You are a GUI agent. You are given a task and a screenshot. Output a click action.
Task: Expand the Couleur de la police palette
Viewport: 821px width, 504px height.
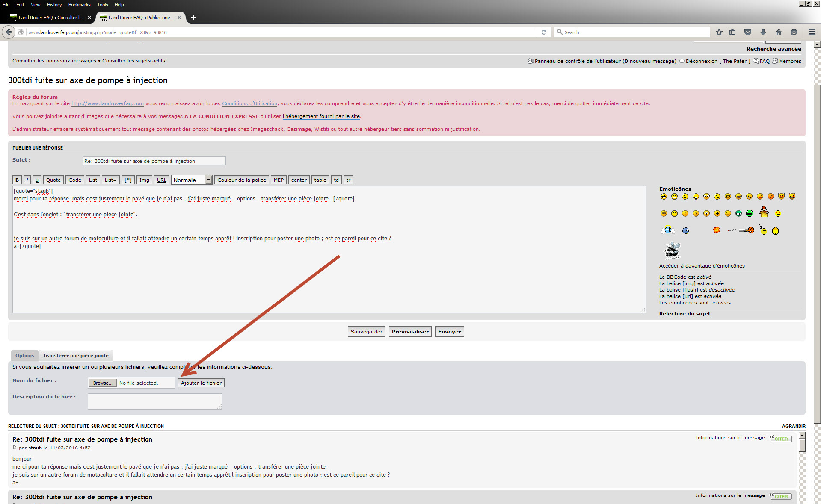[x=241, y=180]
